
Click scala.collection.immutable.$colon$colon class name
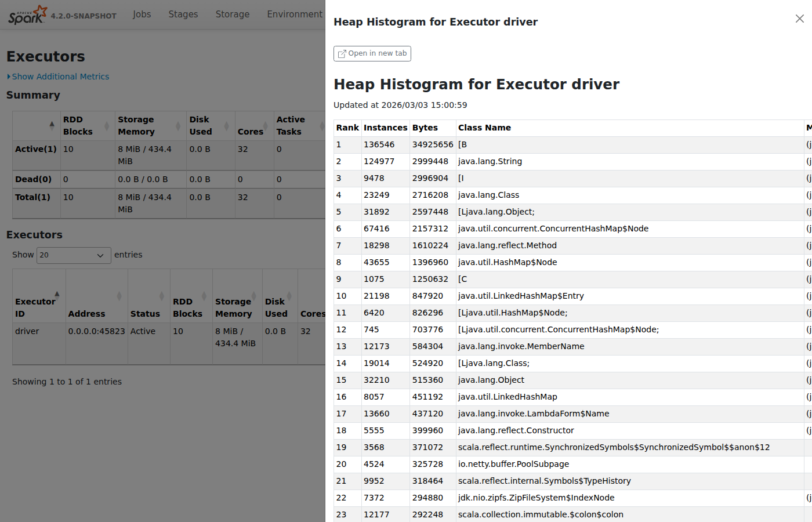point(541,514)
